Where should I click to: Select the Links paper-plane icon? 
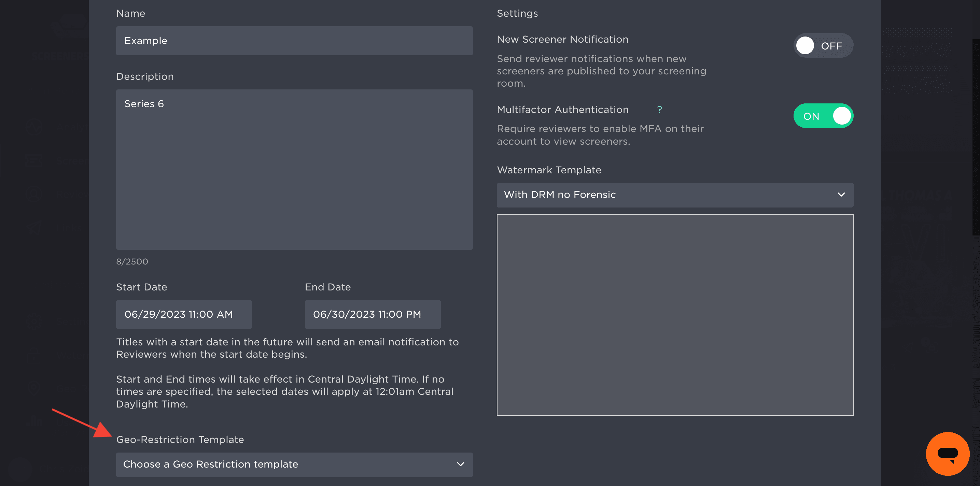point(34,227)
